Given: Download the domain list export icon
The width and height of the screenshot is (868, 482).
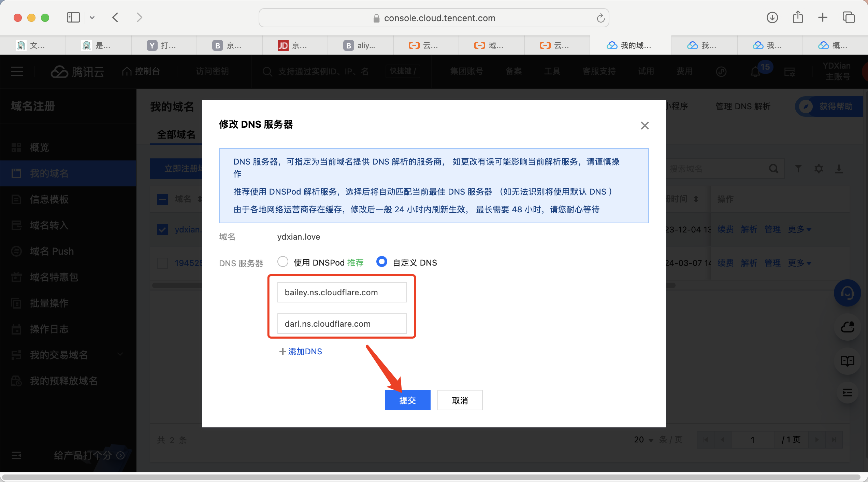Looking at the screenshot, I should pyautogui.click(x=839, y=169).
